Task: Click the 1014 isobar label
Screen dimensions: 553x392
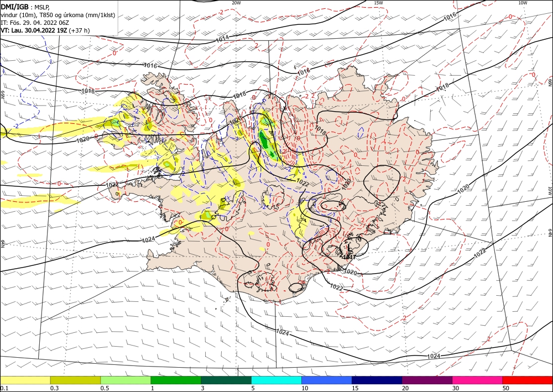Action: [222, 38]
